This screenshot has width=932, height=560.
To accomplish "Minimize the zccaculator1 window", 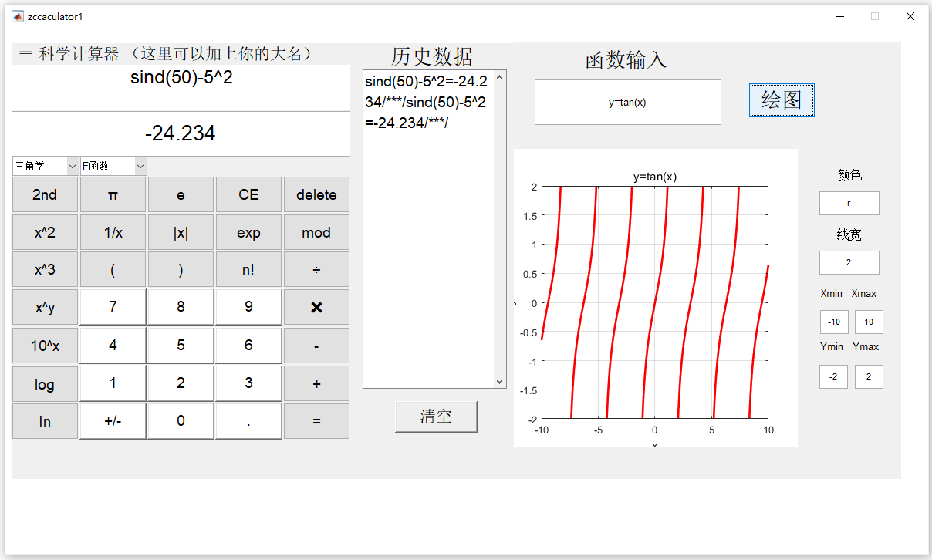I will coord(839,16).
